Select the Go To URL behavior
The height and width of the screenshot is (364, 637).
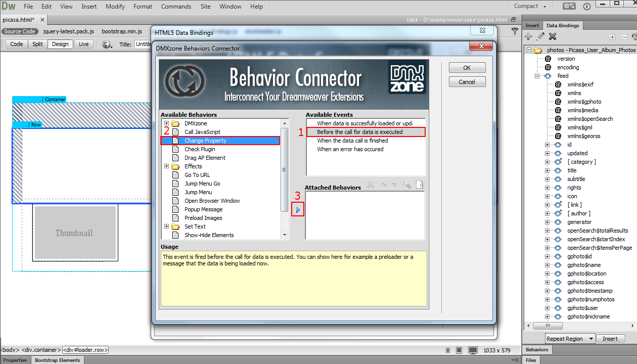[197, 175]
